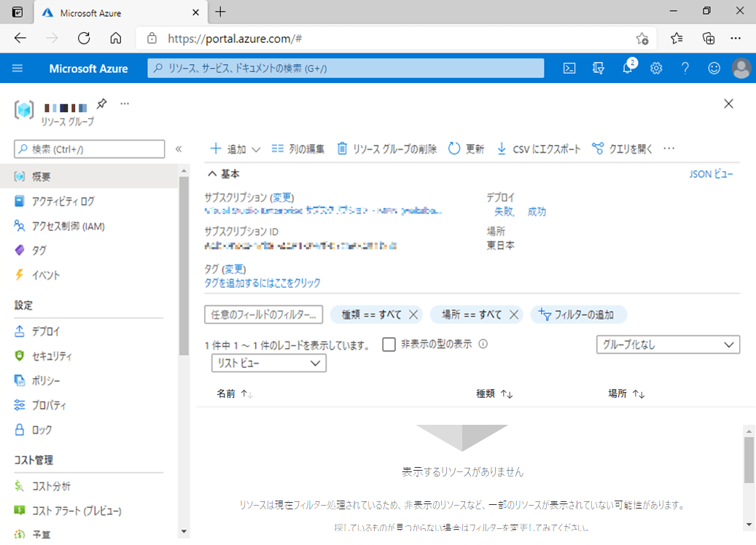
Task: Open アクティビティ ログ in the sidebar
Action: 89,201
